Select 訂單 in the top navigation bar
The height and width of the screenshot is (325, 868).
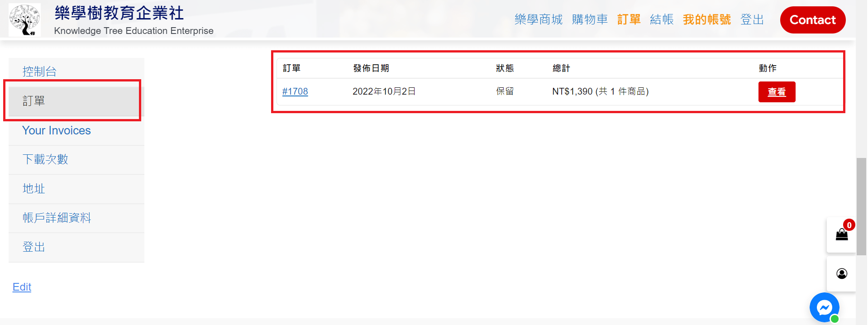629,19
